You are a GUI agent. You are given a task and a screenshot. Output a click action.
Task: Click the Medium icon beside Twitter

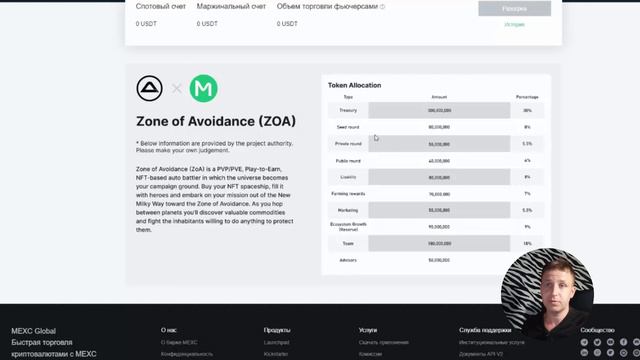coord(610,342)
